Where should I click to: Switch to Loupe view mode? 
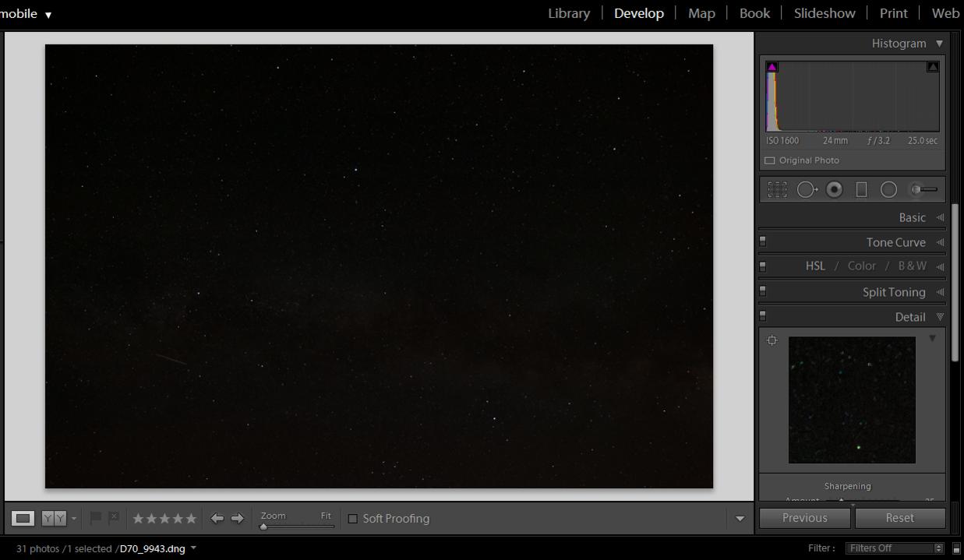(x=23, y=518)
